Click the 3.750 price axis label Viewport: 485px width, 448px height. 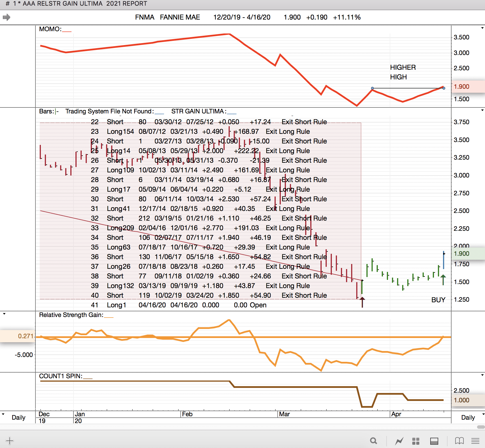pos(461,122)
